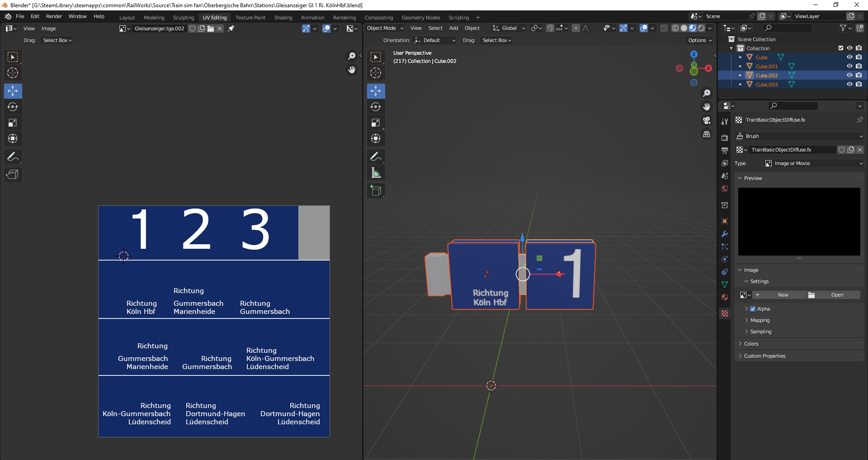Viewport: 868px width, 460px height.
Task: Toggle the Alpha checkbox
Action: click(x=753, y=309)
